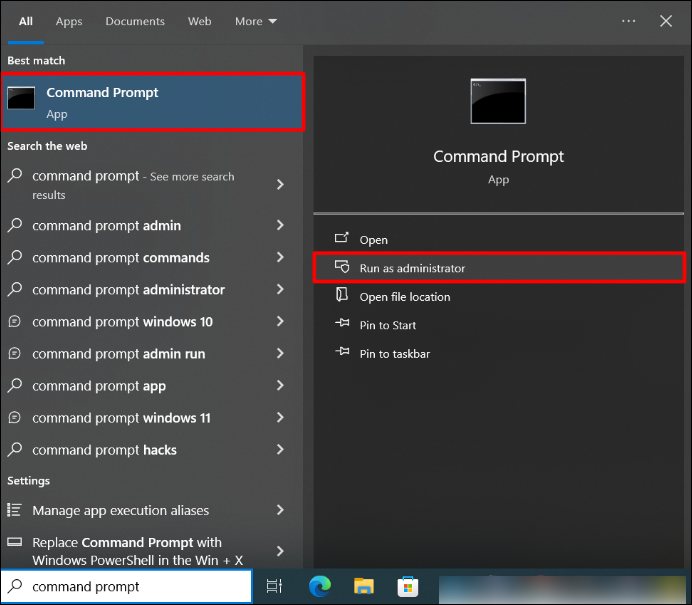Switch to the Documents tab
Image resolution: width=692 pixels, height=605 pixels.
point(135,21)
